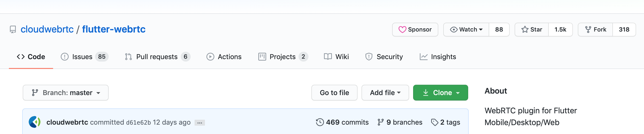Click the repository book icon beside cloudwebrtc
Viewport: 644px width, 134px height.
click(x=13, y=30)
